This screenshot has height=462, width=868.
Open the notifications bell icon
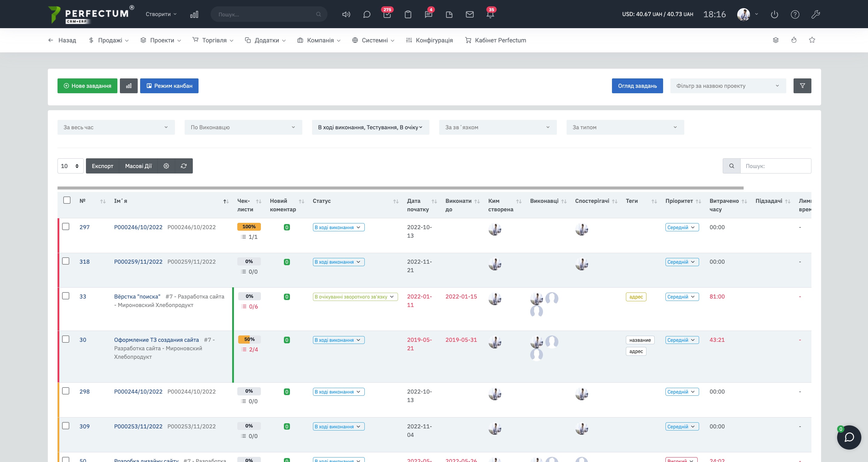coord(490,14)
